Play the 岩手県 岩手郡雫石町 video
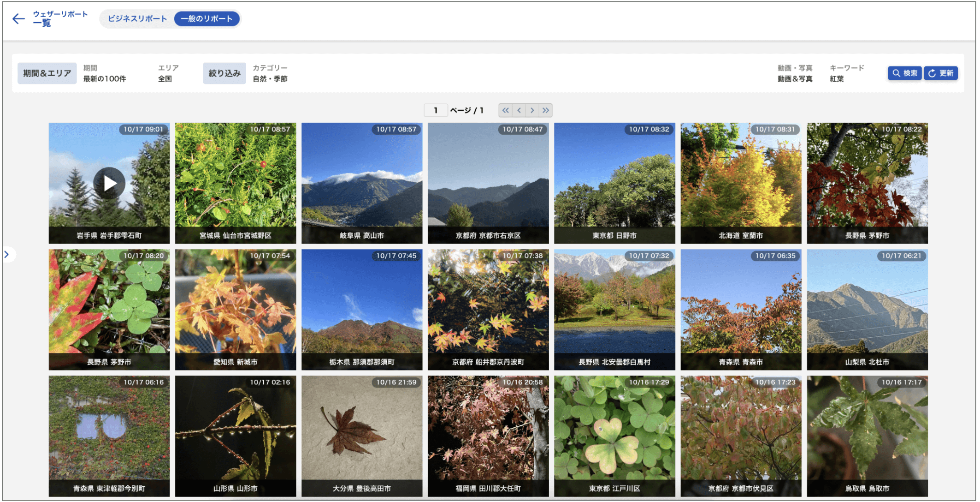 (x=109, y=183)
